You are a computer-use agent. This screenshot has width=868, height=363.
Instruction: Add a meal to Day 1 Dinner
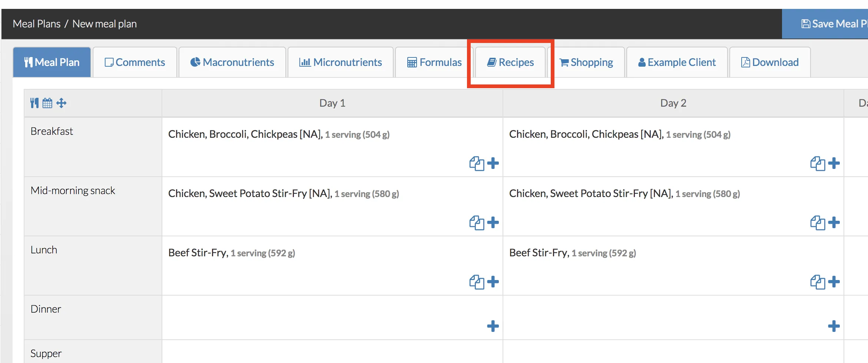coord(493,326)
